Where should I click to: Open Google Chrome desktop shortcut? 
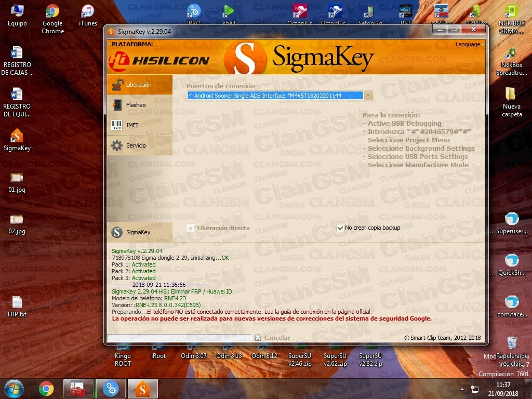tap(52, 19)
